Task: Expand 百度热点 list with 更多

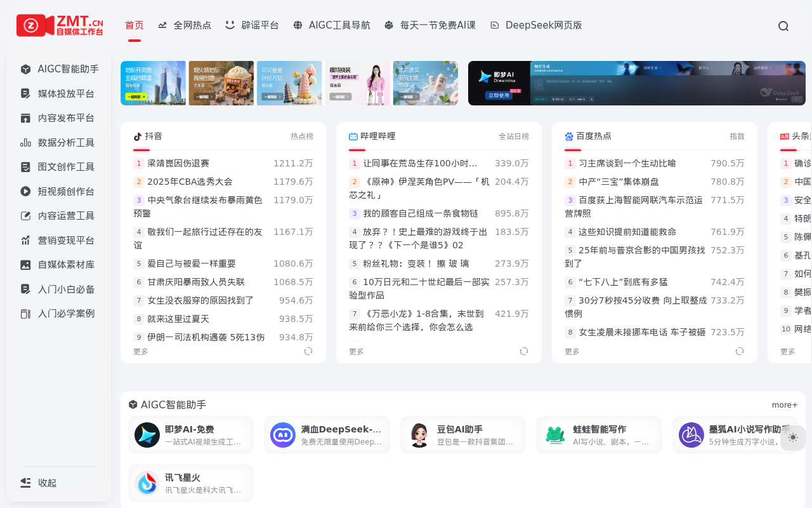Action: [x=572, y=351]
